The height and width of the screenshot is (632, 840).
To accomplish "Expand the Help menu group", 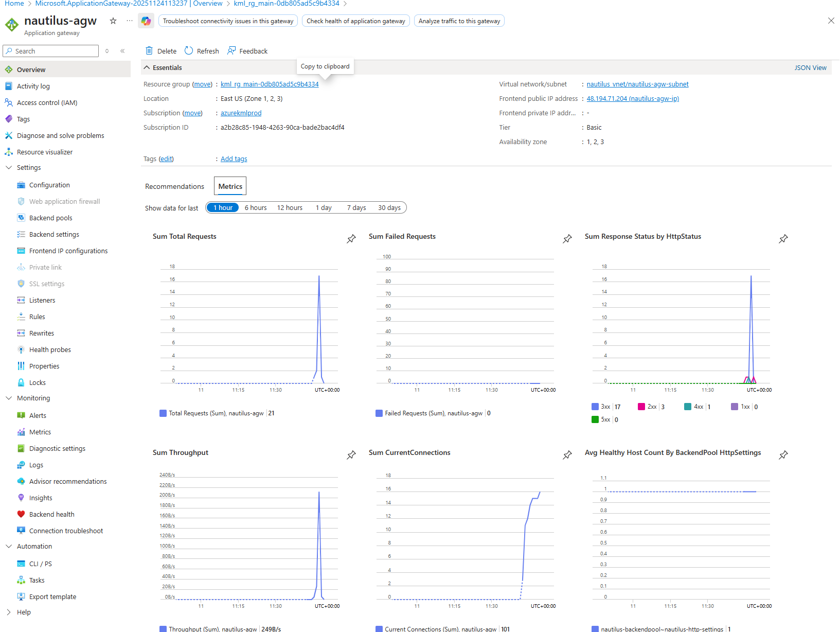I will (x=9, y=612).
